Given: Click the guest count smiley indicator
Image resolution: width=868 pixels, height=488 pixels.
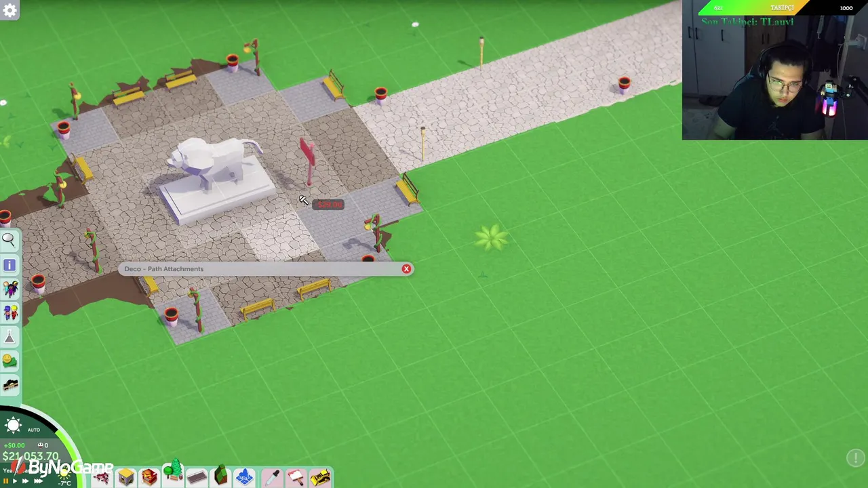Looking at the screenshot, I should [x=43, y=445].
